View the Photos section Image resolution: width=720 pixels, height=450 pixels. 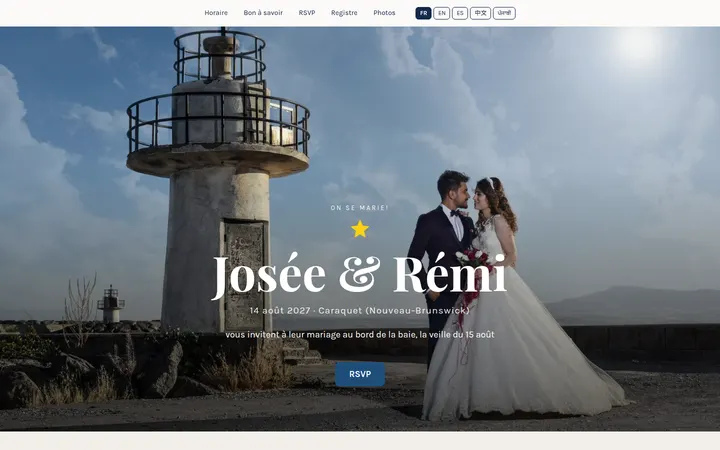click(384, 13)
